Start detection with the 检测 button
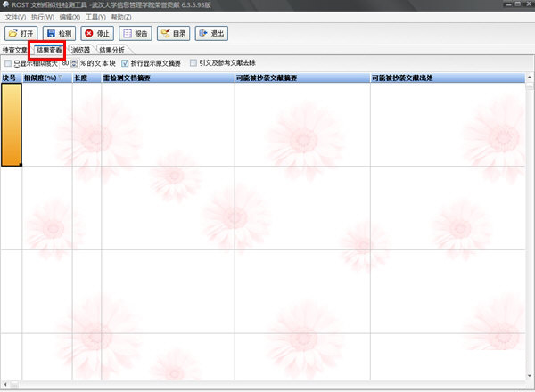The image size is (535, 392). tap(59, 34)
